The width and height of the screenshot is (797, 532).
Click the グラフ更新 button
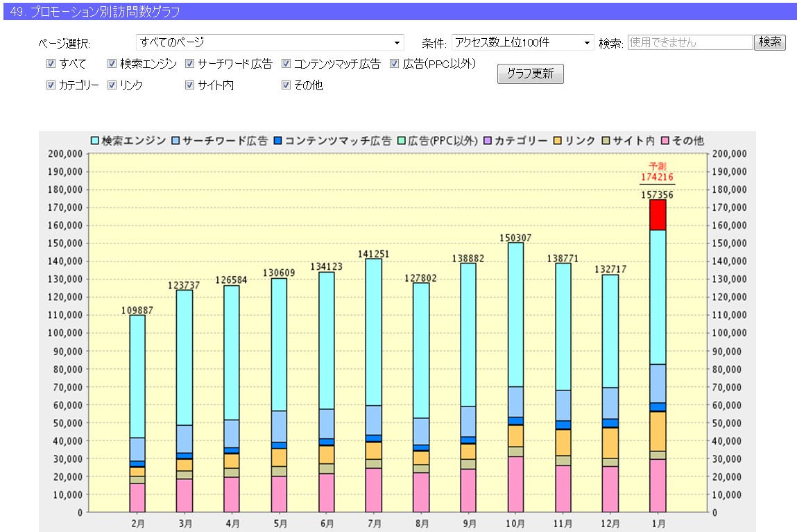click(530, 74)
